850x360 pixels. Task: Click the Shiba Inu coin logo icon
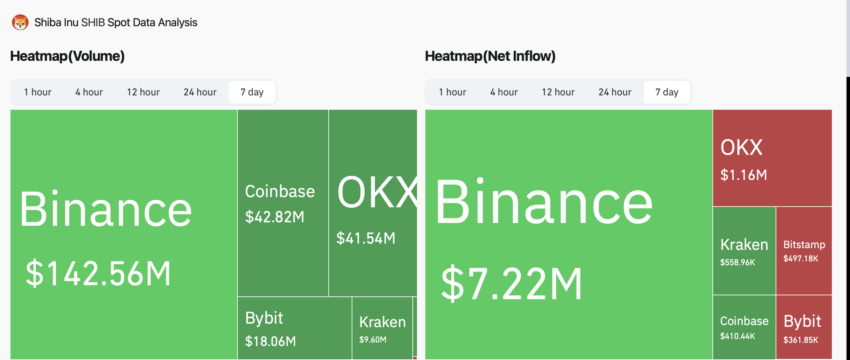[x=20, y=23]
